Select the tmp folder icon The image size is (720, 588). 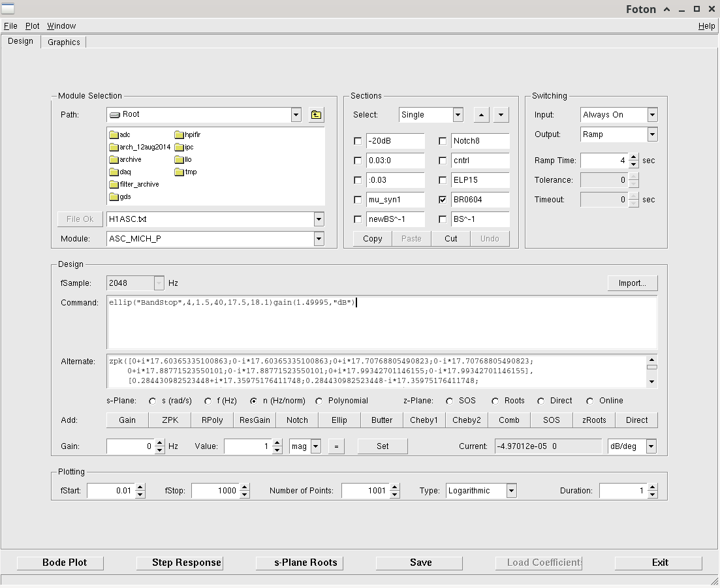coord(180,172)
